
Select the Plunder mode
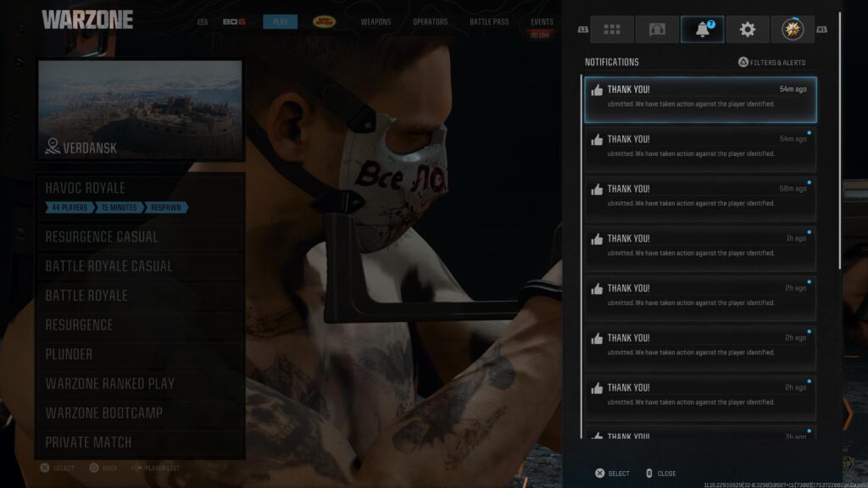141,354
